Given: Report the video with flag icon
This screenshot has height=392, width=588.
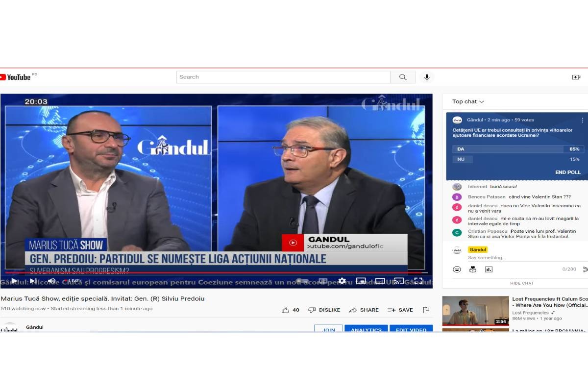Looking at the screenshot, I should point(426,310).
